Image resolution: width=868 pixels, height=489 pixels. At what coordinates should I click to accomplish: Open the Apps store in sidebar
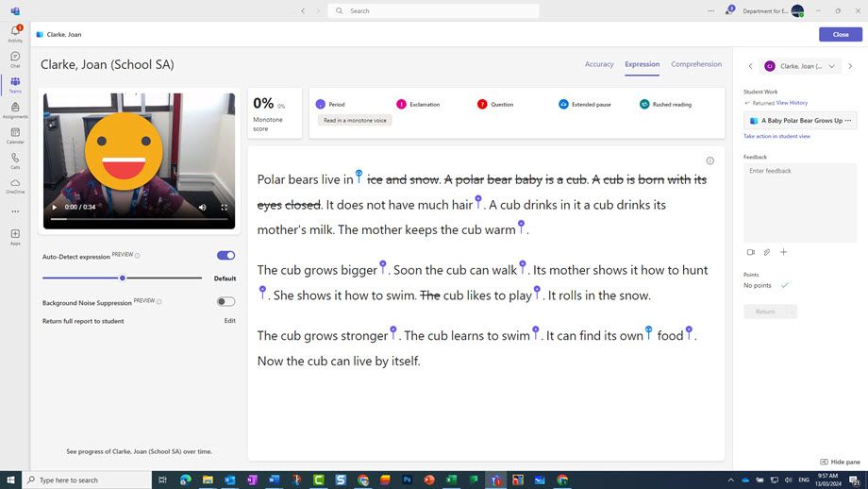15,237
